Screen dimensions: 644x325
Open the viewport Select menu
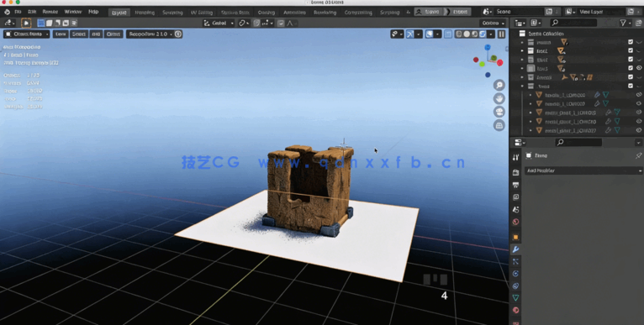[x=79, y=34]
